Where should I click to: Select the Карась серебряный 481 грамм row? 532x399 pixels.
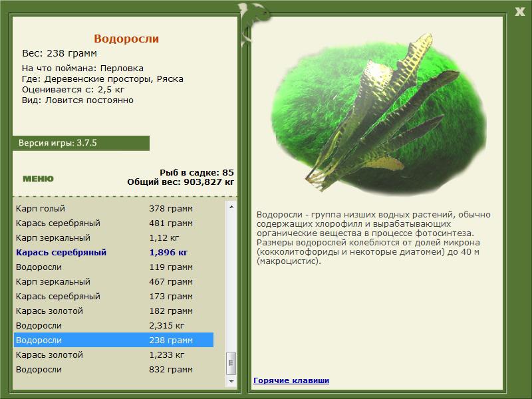coord(114,223)
